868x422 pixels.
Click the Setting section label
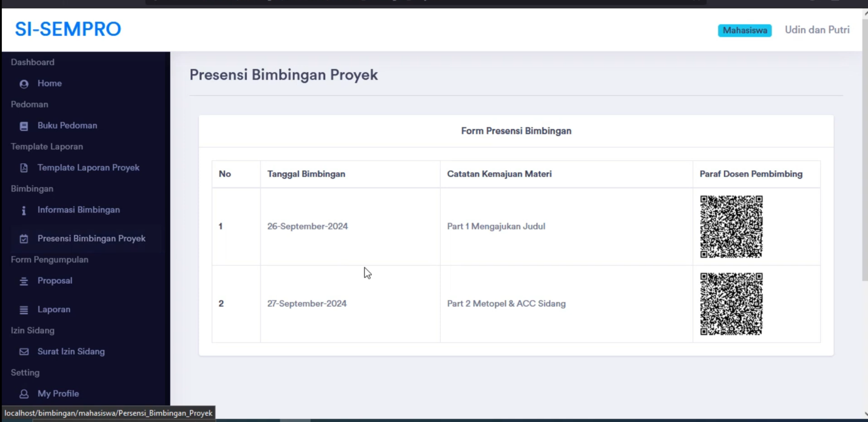(x=25, y=373)
